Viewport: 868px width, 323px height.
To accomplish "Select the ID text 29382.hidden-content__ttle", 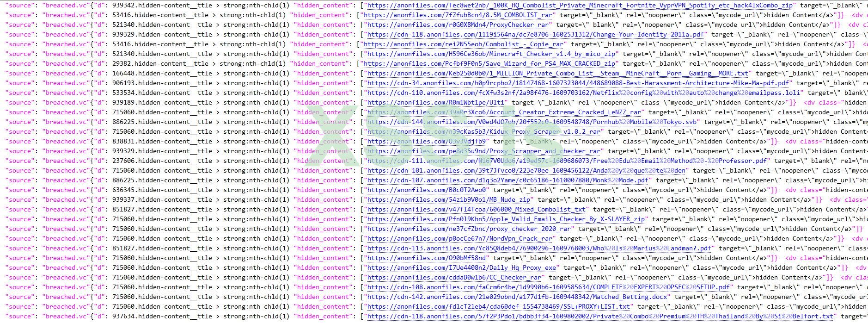I will (x=160, y=64).
